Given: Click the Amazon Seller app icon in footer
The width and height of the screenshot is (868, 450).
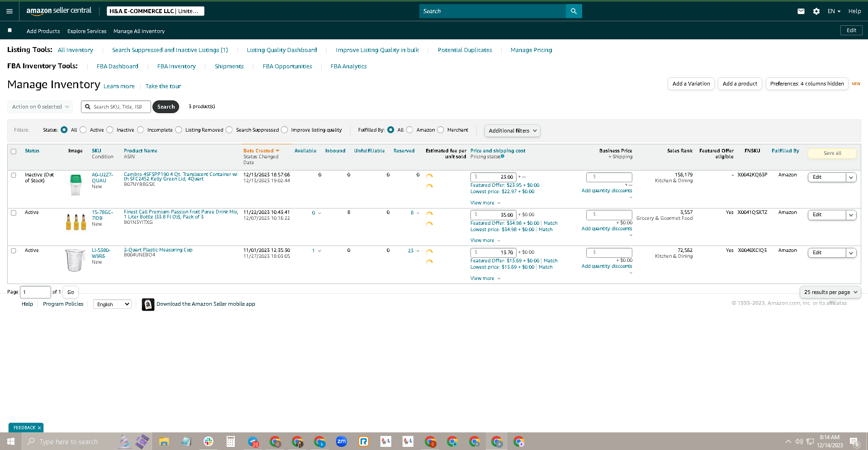Looking at the screenshot, I should pyautogui.click(x=148, y=304).
